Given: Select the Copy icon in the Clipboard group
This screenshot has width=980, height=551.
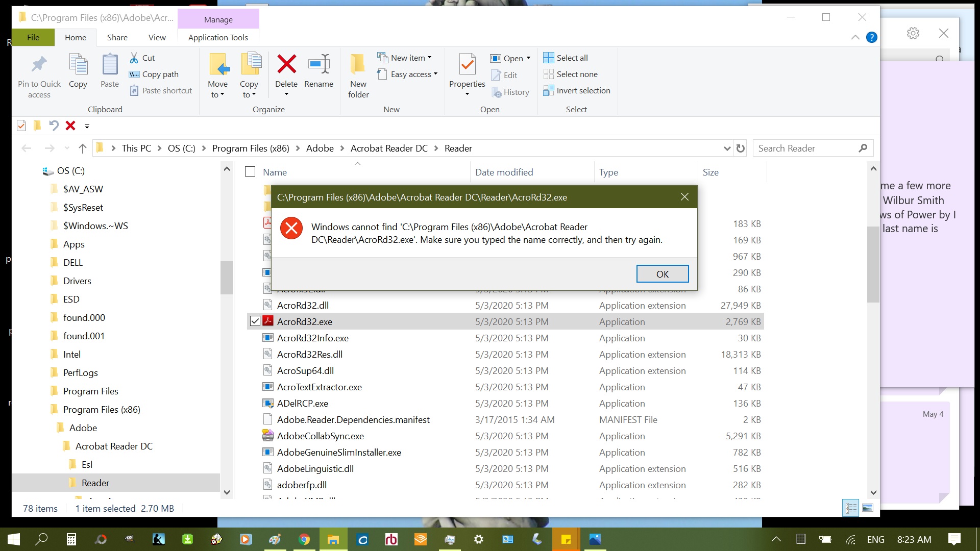Looking at the screenshot, I should coord(78,71).
